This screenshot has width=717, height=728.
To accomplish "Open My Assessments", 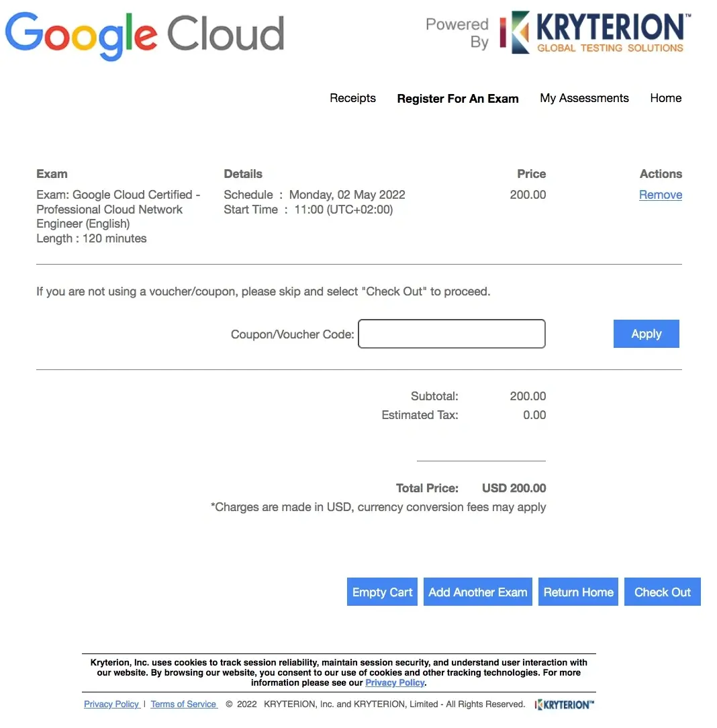I will coord(584,98).
